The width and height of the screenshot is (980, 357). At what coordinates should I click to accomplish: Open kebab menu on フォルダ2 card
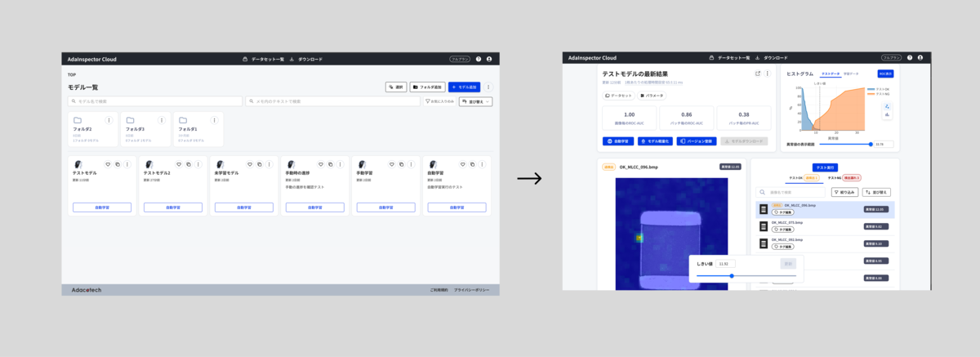tap(109, 120)
